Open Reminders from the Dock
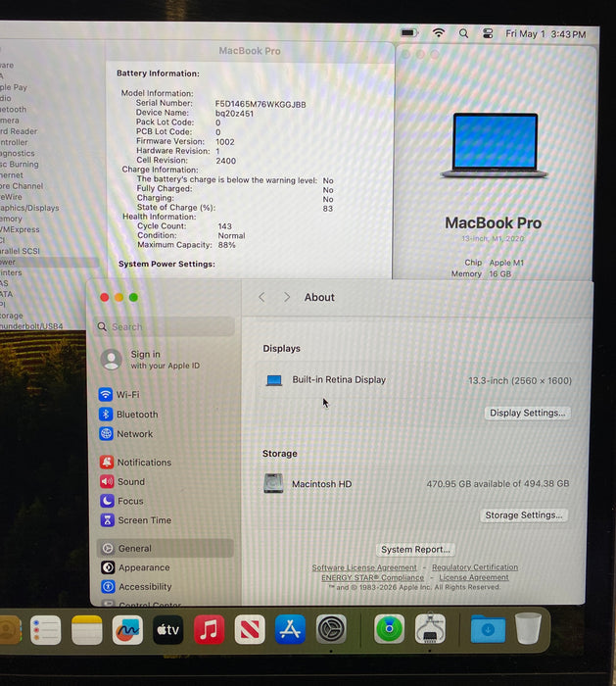Viewport: 616px width, 686px height. [45, 630]
